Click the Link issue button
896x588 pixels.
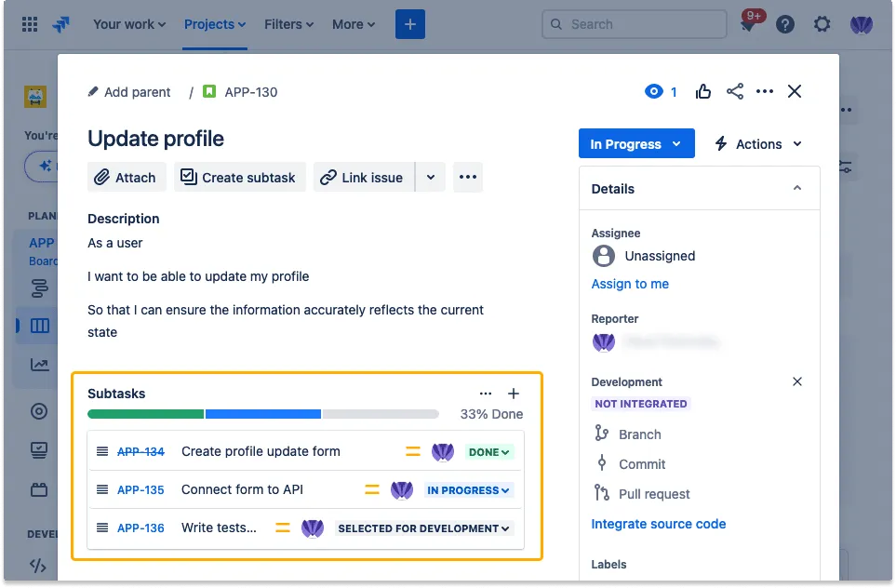click(364, 177)
